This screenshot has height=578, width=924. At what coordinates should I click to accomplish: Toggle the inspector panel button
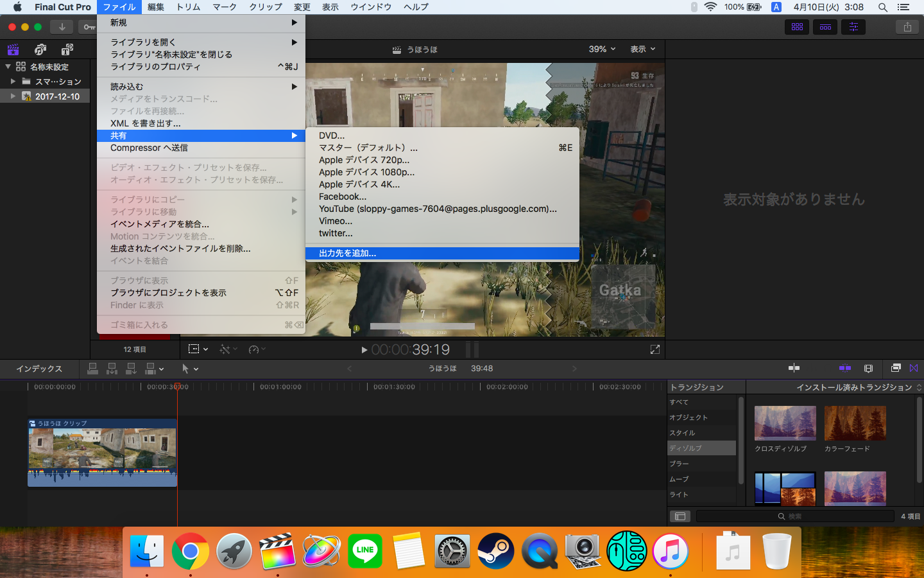pyautogui.click(x=853, y=27)
